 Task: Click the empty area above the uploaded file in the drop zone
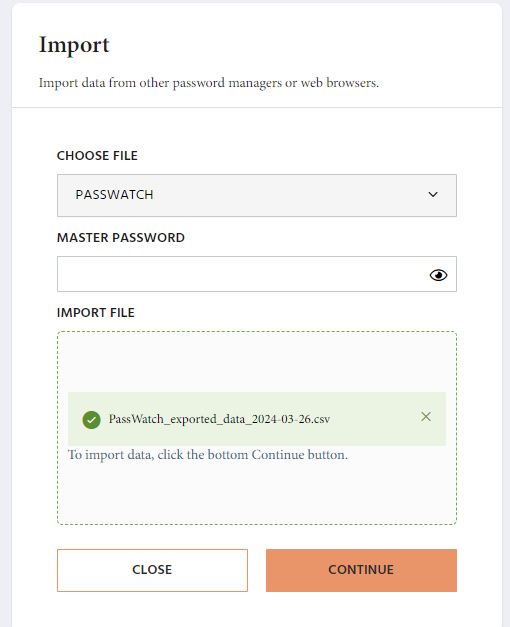(x=257, y=362)
